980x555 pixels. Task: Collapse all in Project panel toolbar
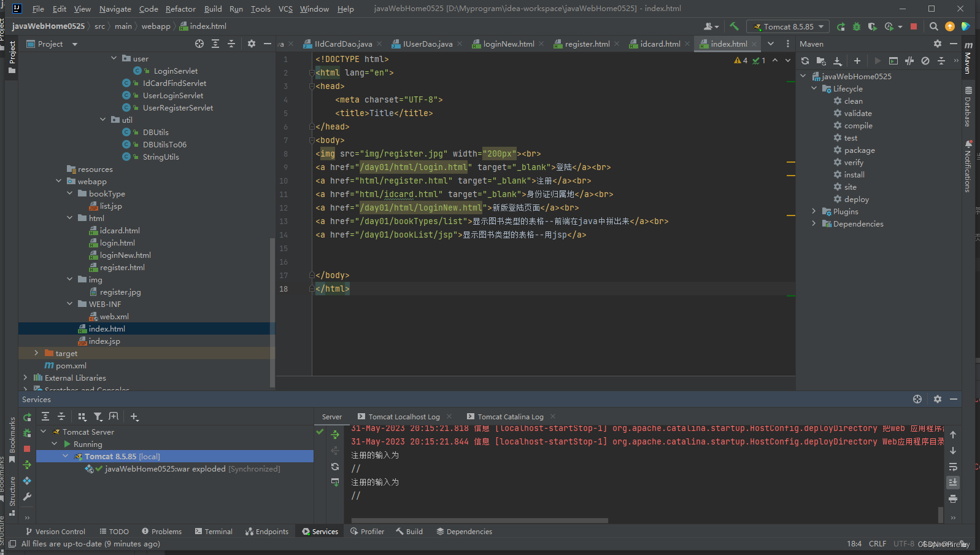click(x=231, y=44)
